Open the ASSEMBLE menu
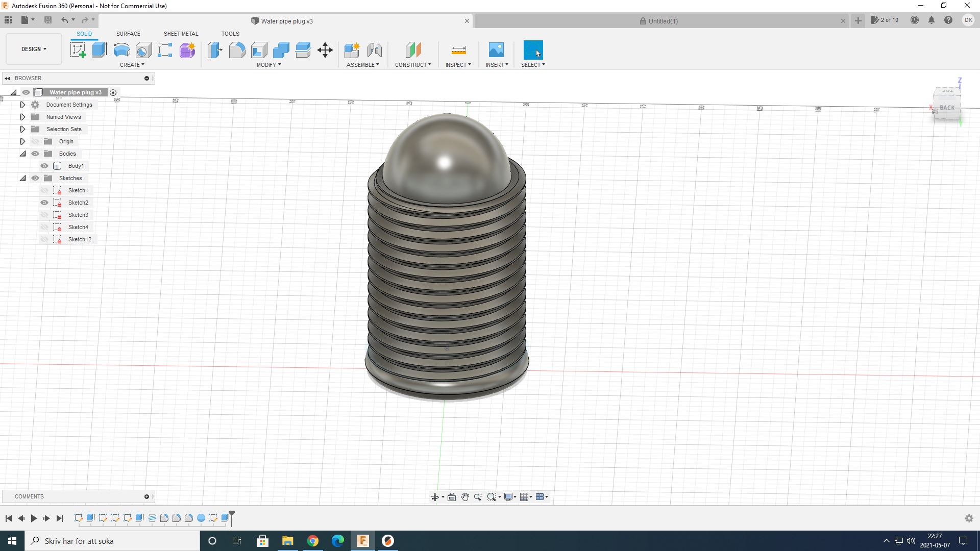980x551 pixels. pyautogui.click(x=363, y=65)
